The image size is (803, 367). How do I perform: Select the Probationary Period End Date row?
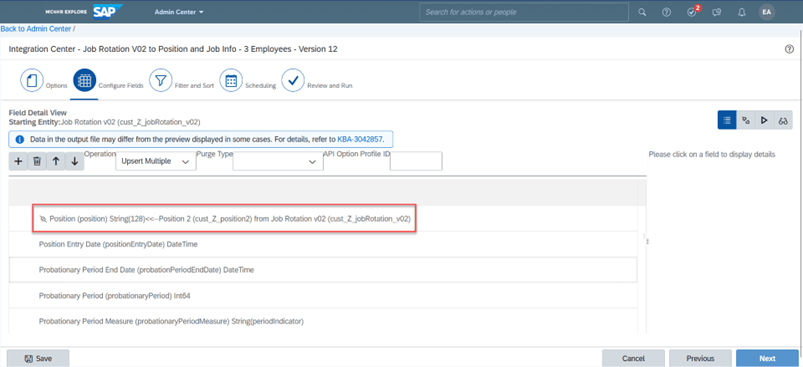click(323, 270)
